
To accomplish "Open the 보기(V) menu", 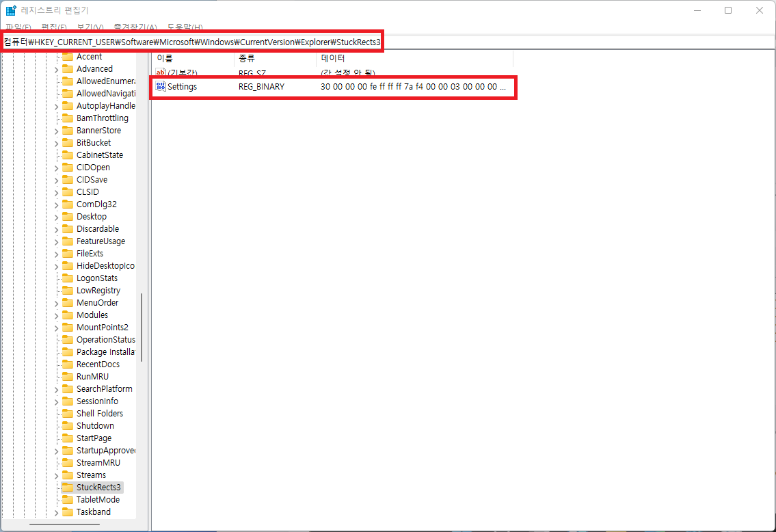I will [90, 27].
